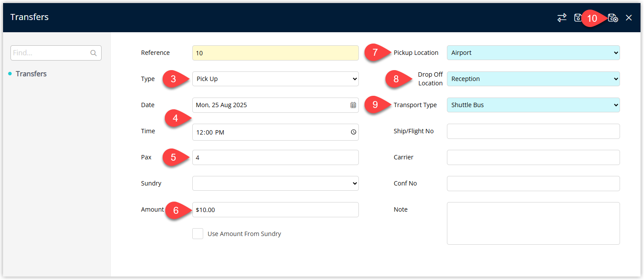Image resolution: width=644 pixels, height=280 pixels.
Task: Expand the Pickup Location dropdown
Action: pyautogui.click(x=533, y=53)
